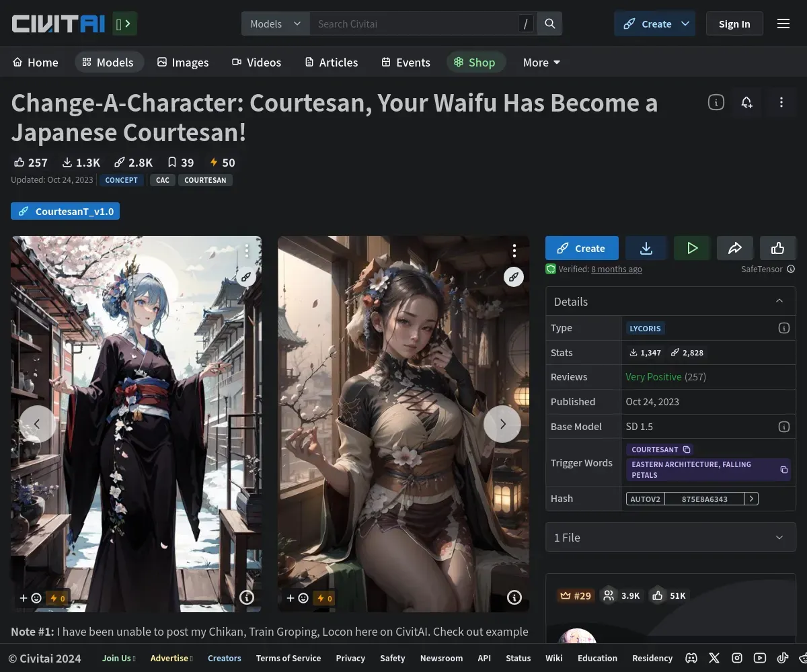Screen dimensions: 807x672
Task: Click the CONCEPT tag
Action: coord(122,180)
